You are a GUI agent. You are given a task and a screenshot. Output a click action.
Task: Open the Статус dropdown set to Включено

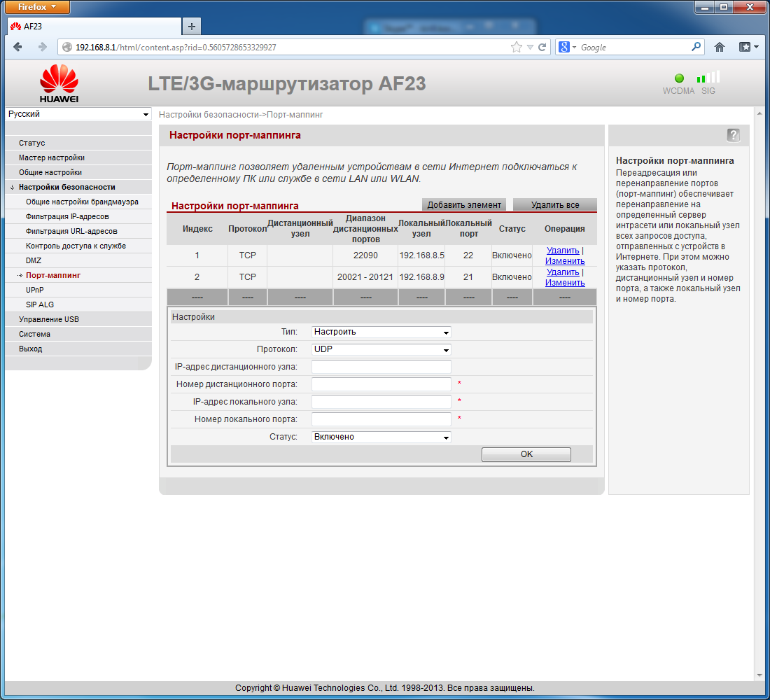(x=381, y=437)
